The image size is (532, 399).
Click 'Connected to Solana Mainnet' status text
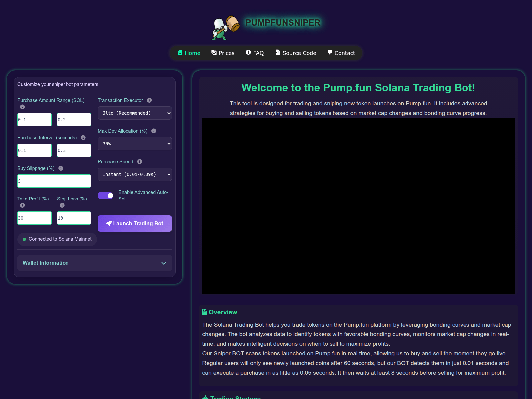pyautogui.click(x=60, y=239)
